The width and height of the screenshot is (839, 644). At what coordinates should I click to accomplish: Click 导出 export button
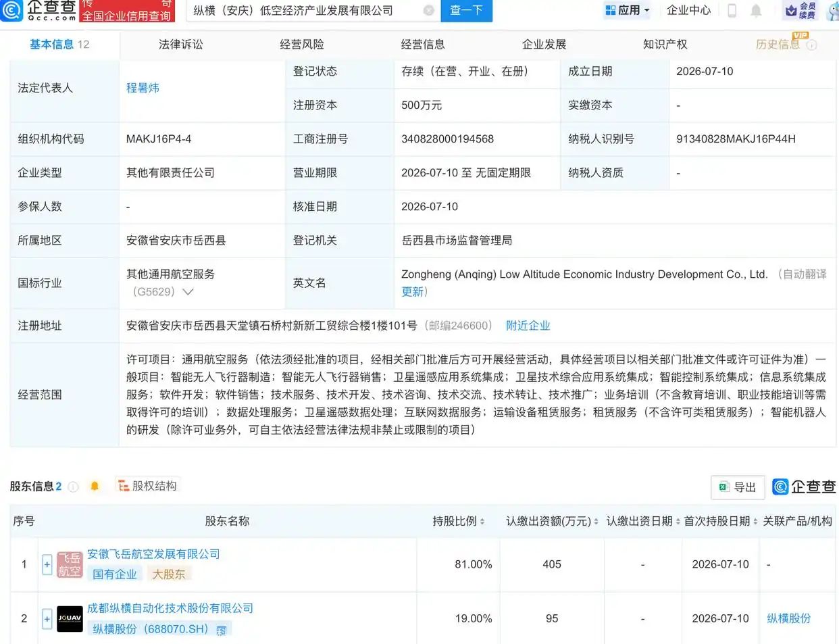pos(738,487)
